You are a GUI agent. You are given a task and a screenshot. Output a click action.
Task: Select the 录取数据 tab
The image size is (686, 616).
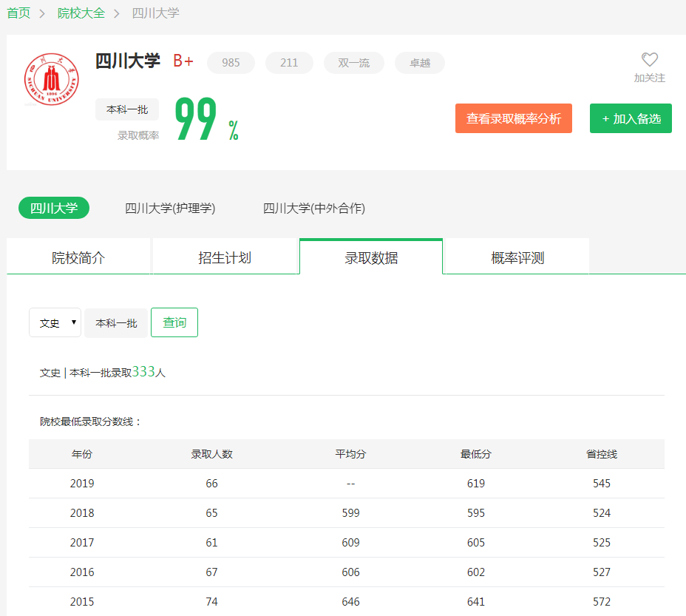tap(371, 257)
